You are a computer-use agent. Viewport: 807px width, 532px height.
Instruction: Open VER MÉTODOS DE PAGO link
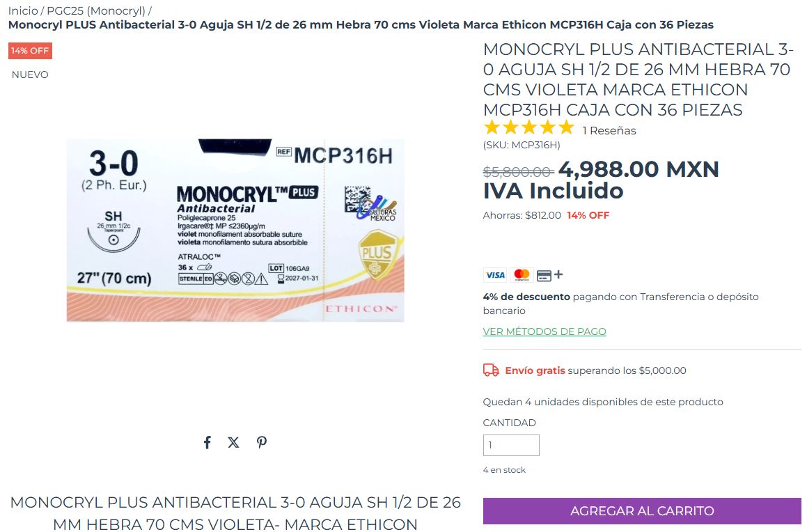coord(544,332)
